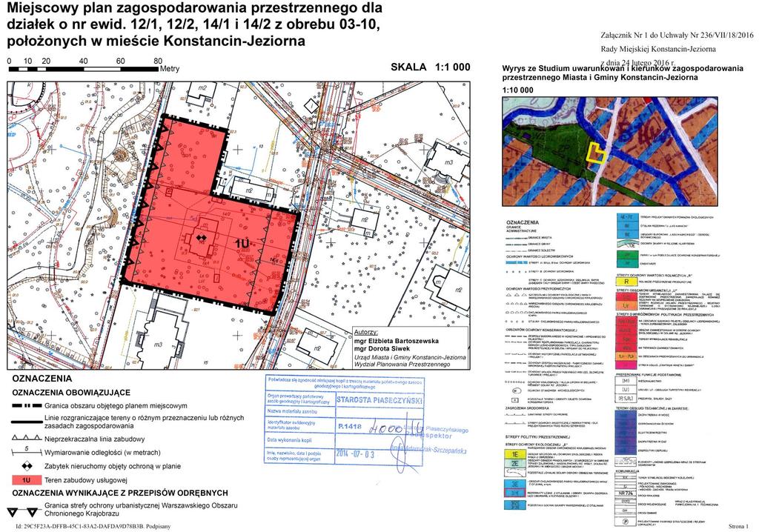The height and width of the screenshot is (532, 759).
Task: Click the heritage monument diamond symbol in legend
Action: (x=27, y=466)
